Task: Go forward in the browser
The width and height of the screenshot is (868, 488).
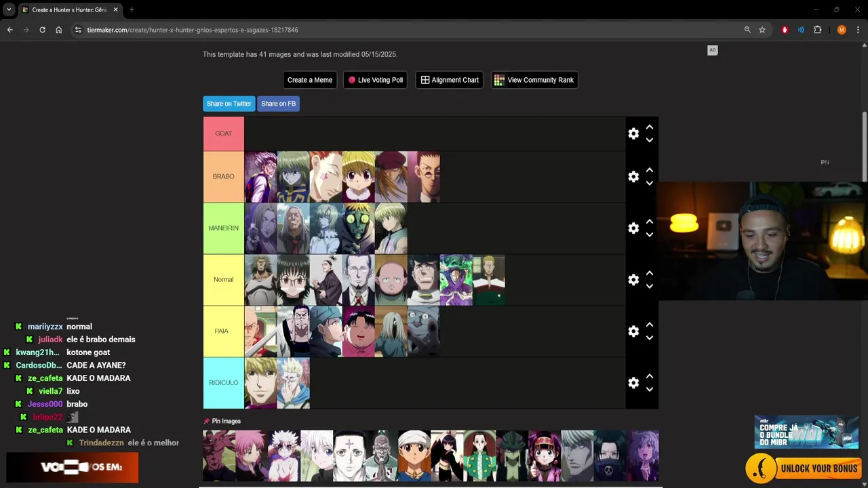Action: coord(26,30)
